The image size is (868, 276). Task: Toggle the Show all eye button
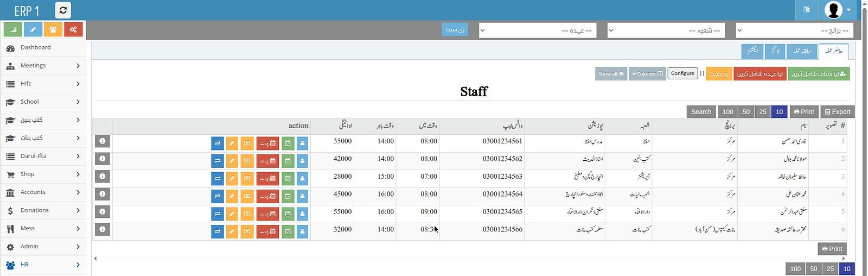click(x=611, y=74)
